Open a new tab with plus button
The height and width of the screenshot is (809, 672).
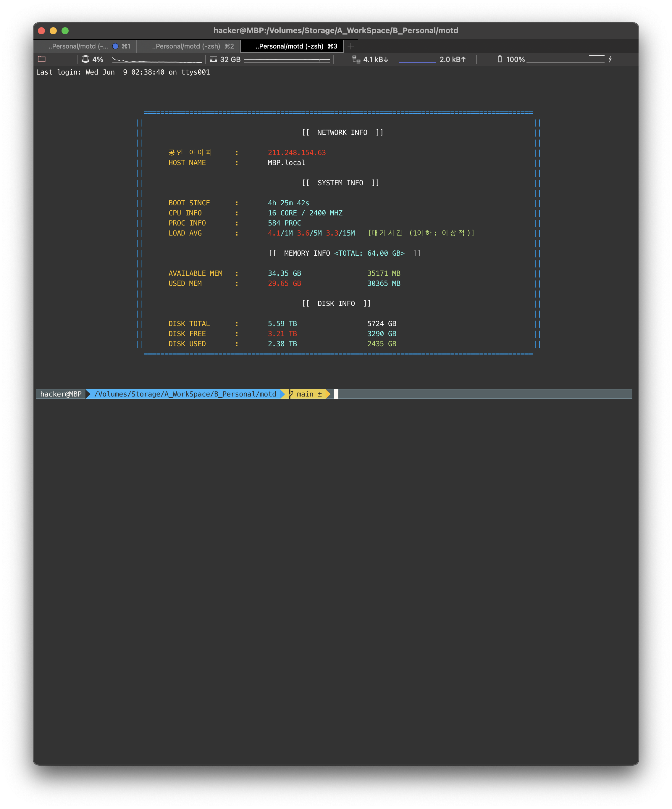pyautogui.click(x=350, y=46)
